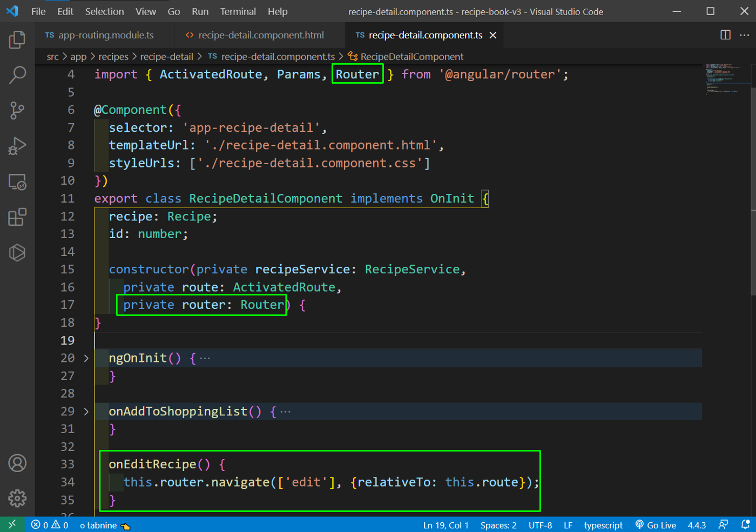756x532 pixels.
Task: Click the Router import identifier on line 4
Action: pos(357,74)
